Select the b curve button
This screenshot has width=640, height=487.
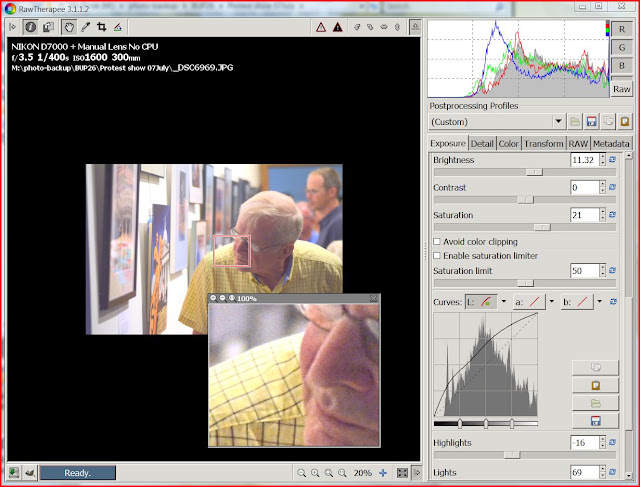tap(577, 302)
